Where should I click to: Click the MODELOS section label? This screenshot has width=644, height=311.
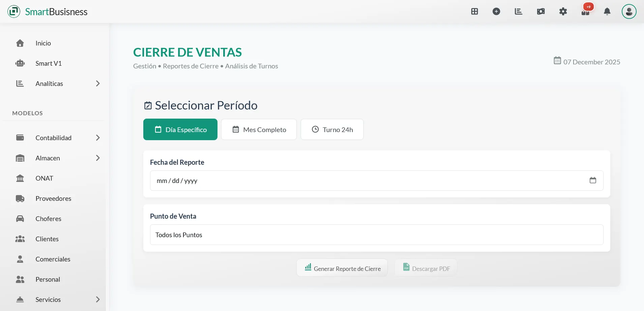click(28, 113)
